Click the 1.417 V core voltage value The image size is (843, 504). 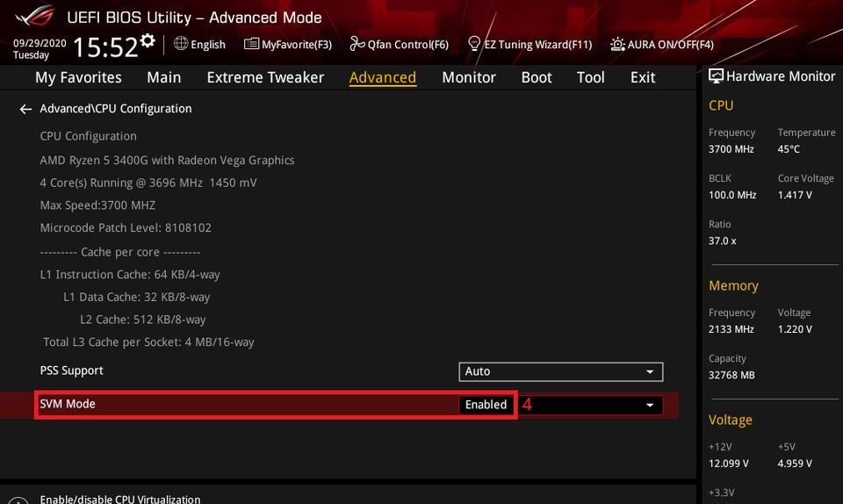[795, 195]
